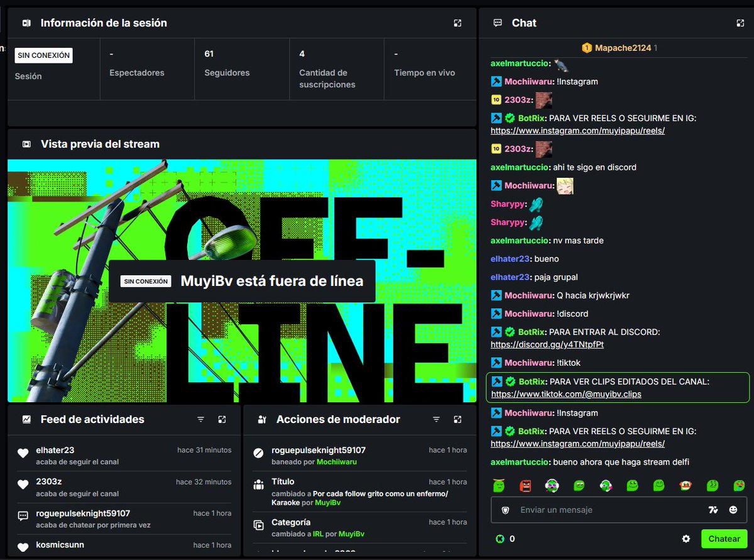Click the Información de la sesión header icon

pos(26,23)
